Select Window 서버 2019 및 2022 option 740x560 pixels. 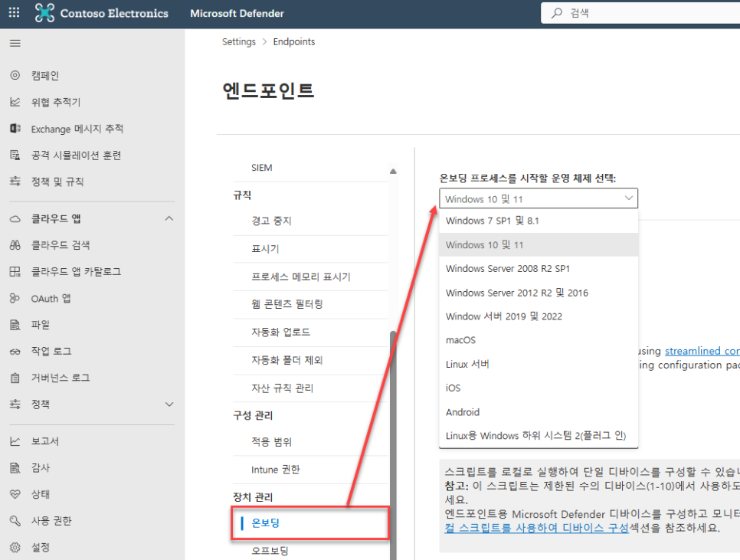[539, 316]
